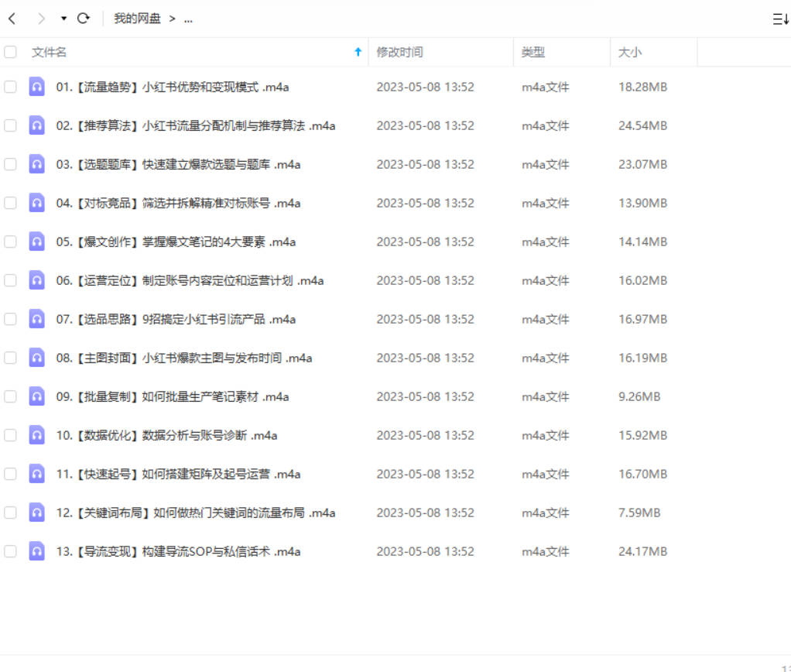Toggle the ascending sort arrow
This screenshot has width=791, height=672.
358,51
